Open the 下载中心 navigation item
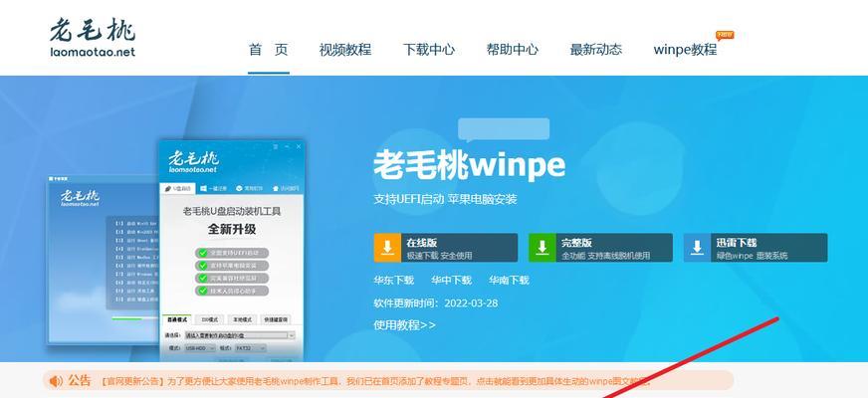The image size is (868, 398). pos(428,50)
